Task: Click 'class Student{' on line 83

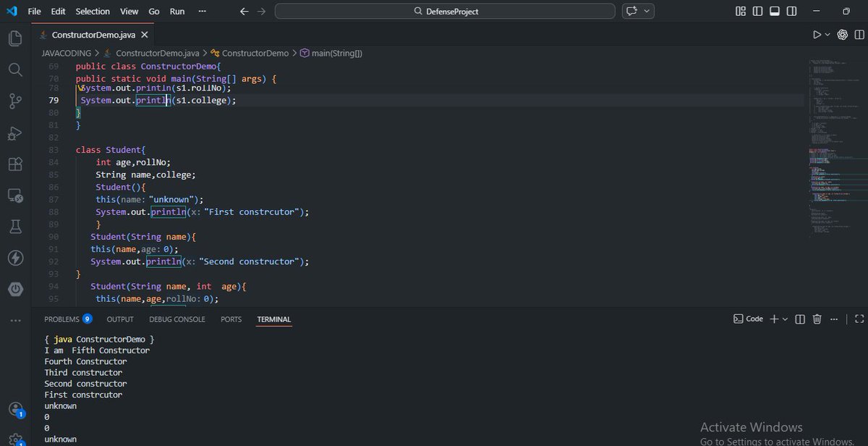Action: pos(111,150)
